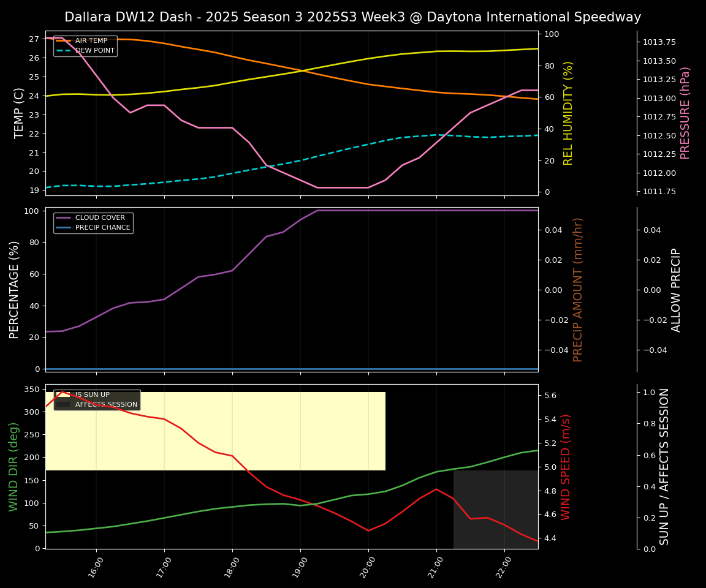Click the TEMP (C) axis label
706x588 pixels.
pyautogui.click(x=18, y=113)
